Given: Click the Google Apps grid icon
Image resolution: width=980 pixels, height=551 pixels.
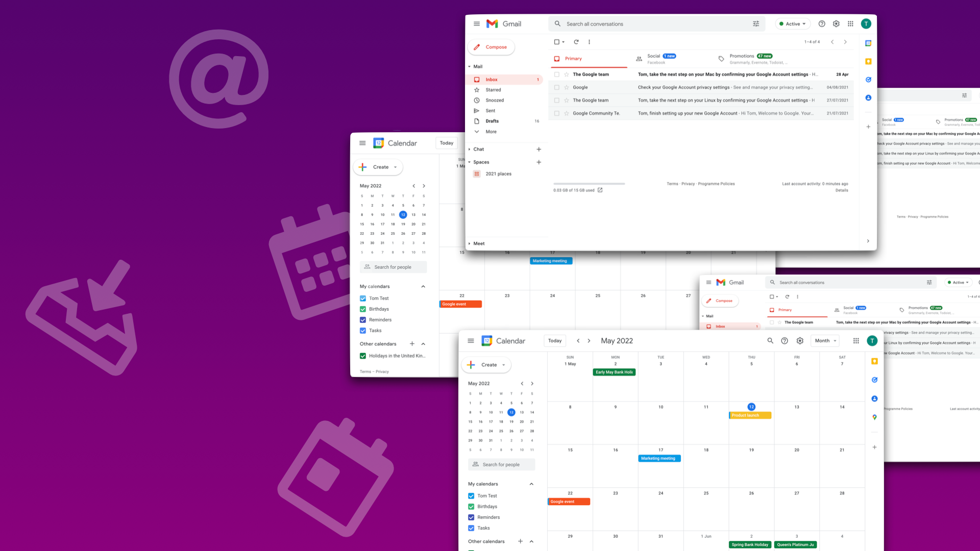Looking at the screenshot, I should pos(851,23).
